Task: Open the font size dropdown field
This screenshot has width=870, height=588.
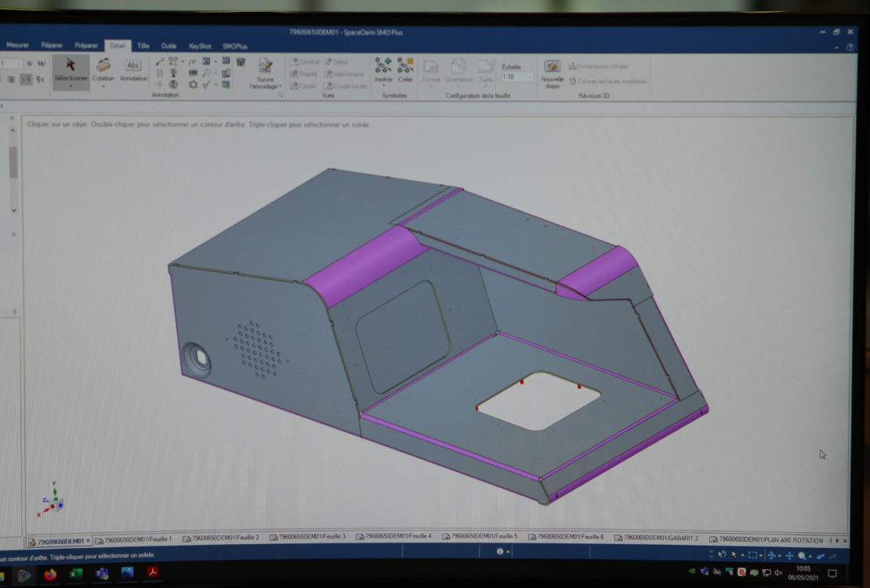Action: coord(10,64)
